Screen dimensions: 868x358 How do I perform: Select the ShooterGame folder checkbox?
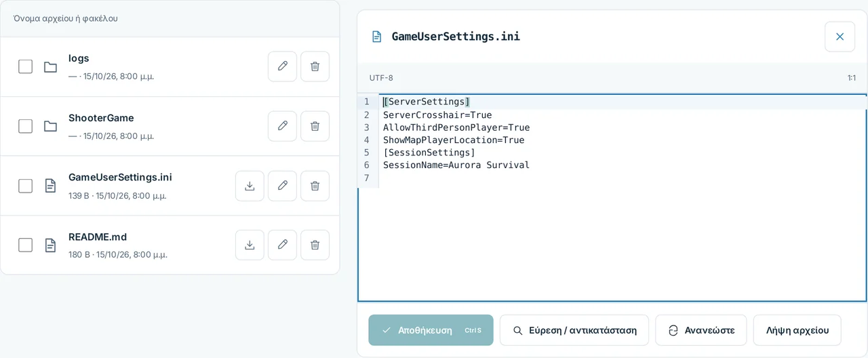click(x=25, y=126)
